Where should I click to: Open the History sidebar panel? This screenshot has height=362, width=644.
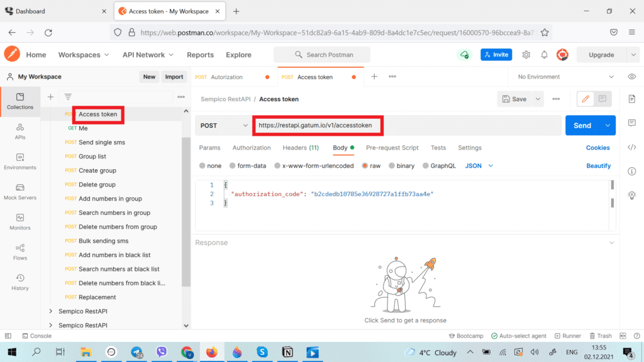19,282
